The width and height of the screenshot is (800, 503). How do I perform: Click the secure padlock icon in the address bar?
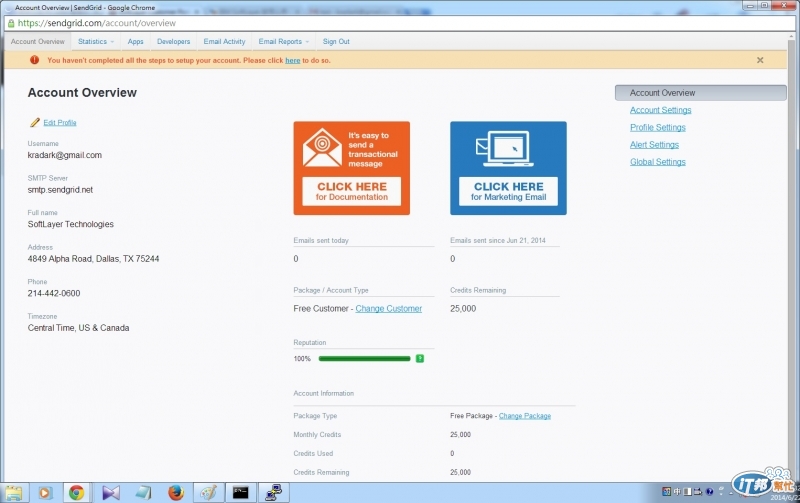[x=11, y=23]
